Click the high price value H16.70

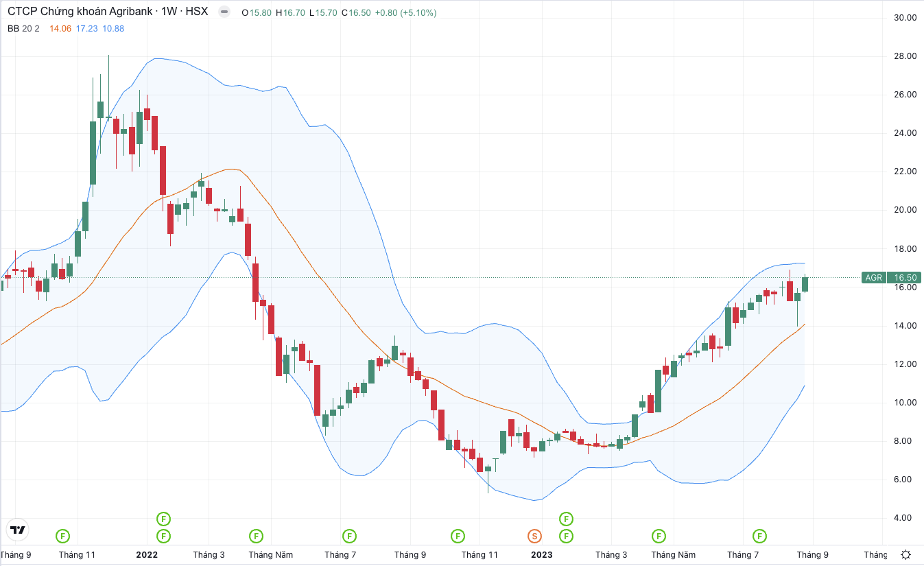point(292,12)
